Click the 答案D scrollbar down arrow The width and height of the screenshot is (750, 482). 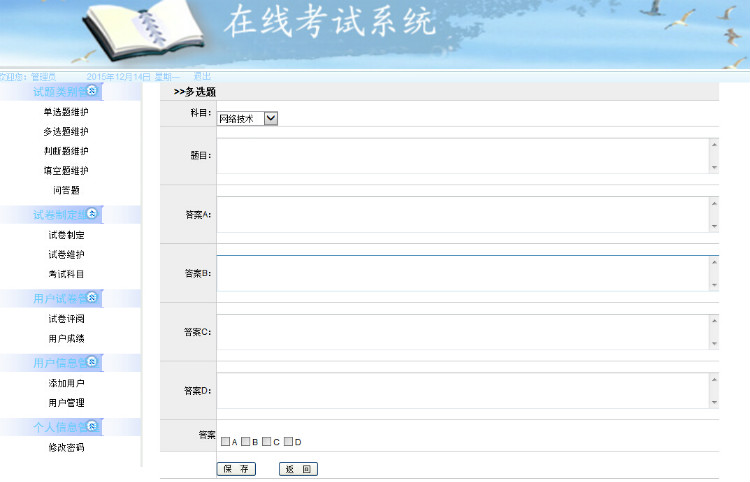[714, 403]
